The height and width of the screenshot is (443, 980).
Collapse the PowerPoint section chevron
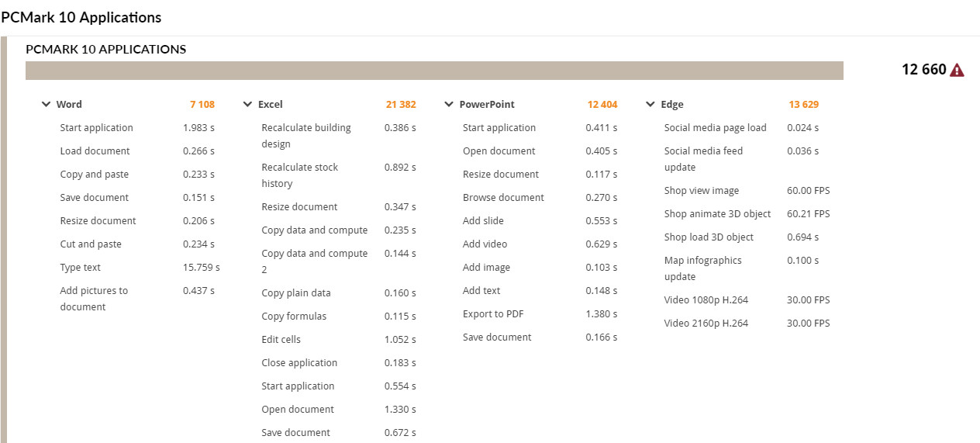pos(449,104)
